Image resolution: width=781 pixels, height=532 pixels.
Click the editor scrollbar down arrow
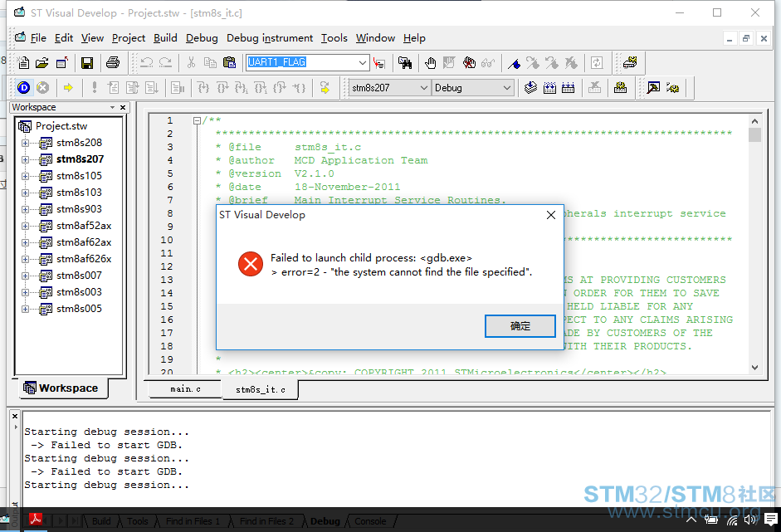pyautogui.click(x=754, y=368)
